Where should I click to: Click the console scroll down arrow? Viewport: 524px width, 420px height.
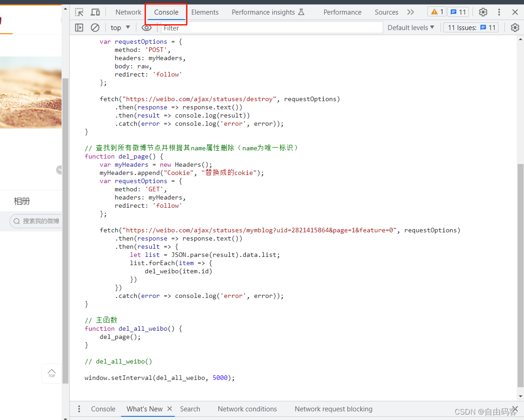(x=520, y=397)
